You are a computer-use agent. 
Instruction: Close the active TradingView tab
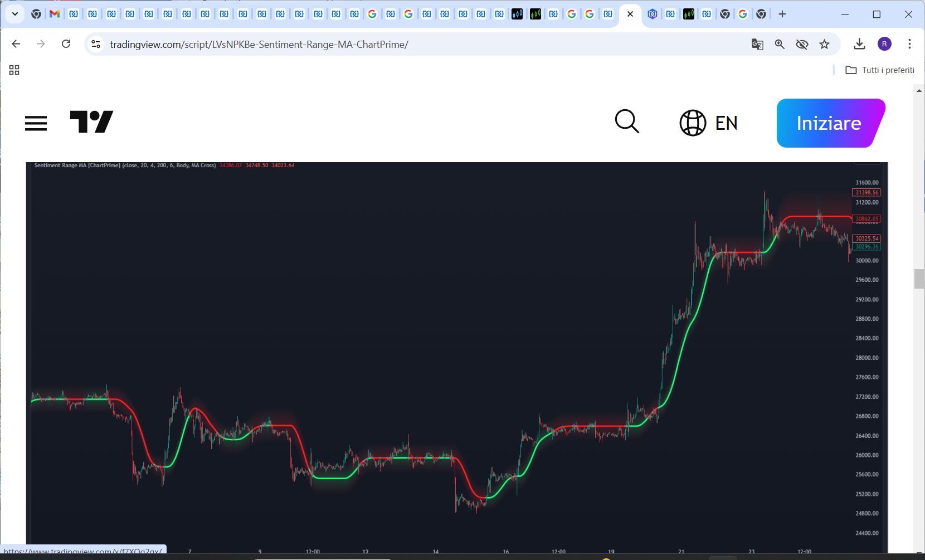point(630,14)
